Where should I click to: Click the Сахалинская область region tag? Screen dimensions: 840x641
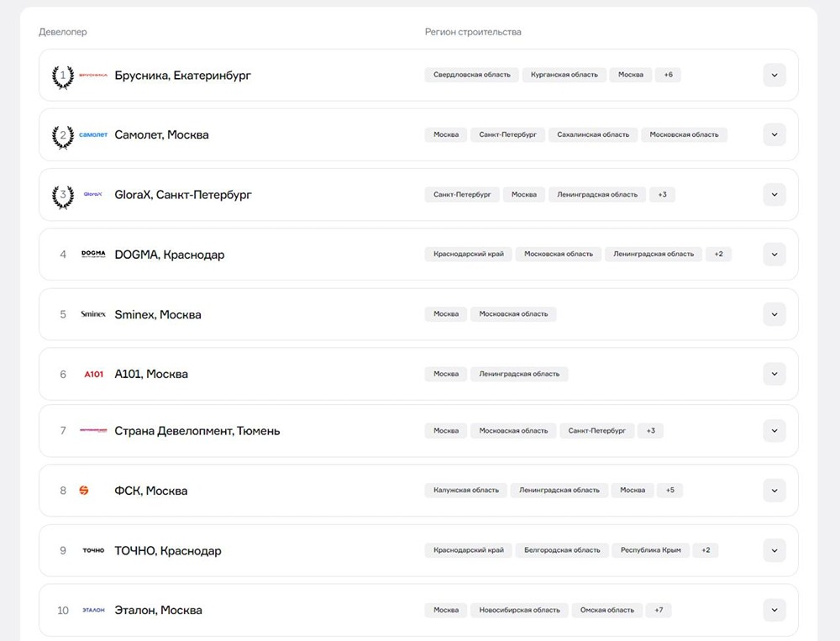(x=593, y=134)
